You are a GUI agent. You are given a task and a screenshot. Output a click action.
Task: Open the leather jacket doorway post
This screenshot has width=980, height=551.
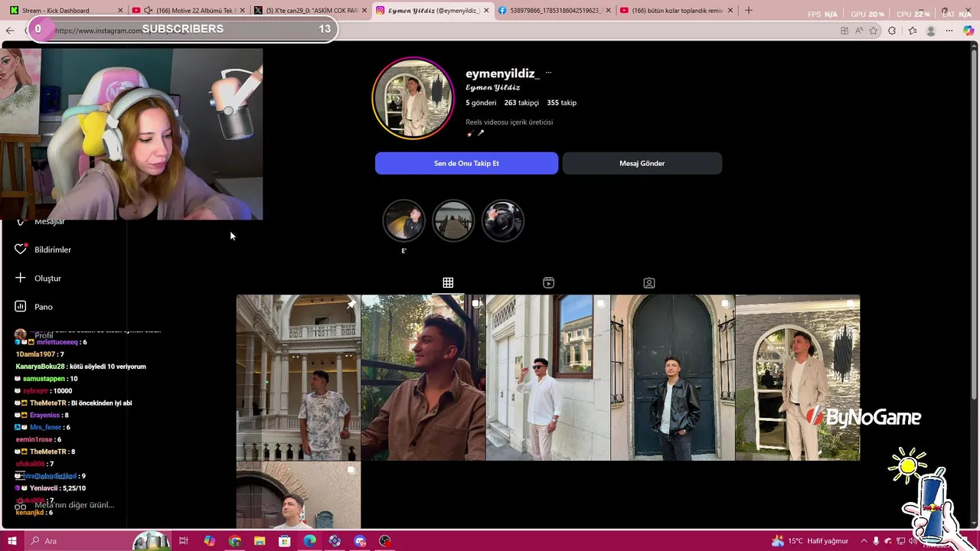672,377
